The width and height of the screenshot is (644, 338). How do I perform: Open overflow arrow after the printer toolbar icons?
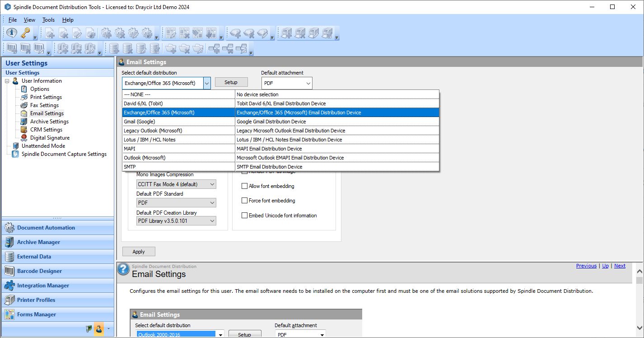337,38
